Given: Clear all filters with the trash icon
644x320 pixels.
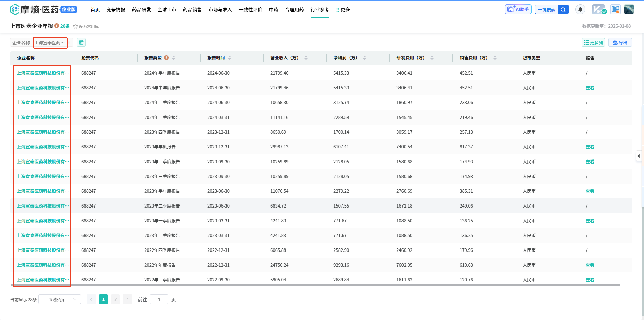Looking at the screenshot, I should click(x=81, y=42).
